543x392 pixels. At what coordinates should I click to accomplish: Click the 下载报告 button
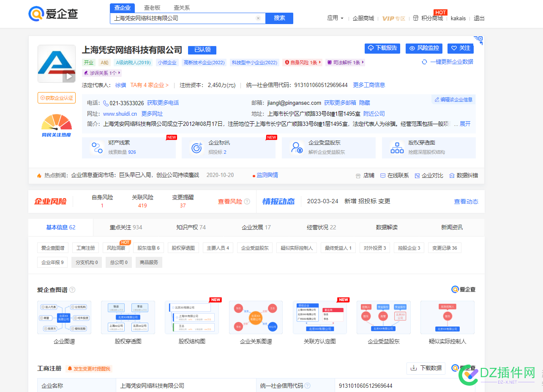click(x=382, y=48)
